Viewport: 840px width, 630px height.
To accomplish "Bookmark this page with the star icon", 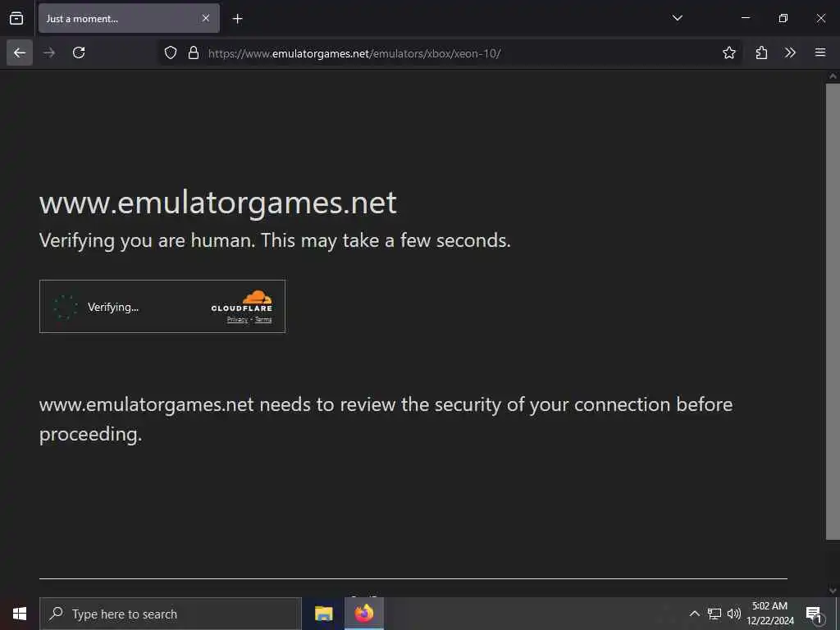I will coord(728,52).
